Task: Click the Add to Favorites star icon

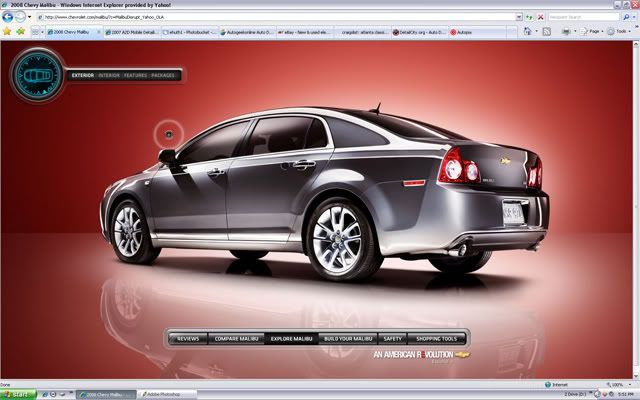Action: (x=20, y=31)
